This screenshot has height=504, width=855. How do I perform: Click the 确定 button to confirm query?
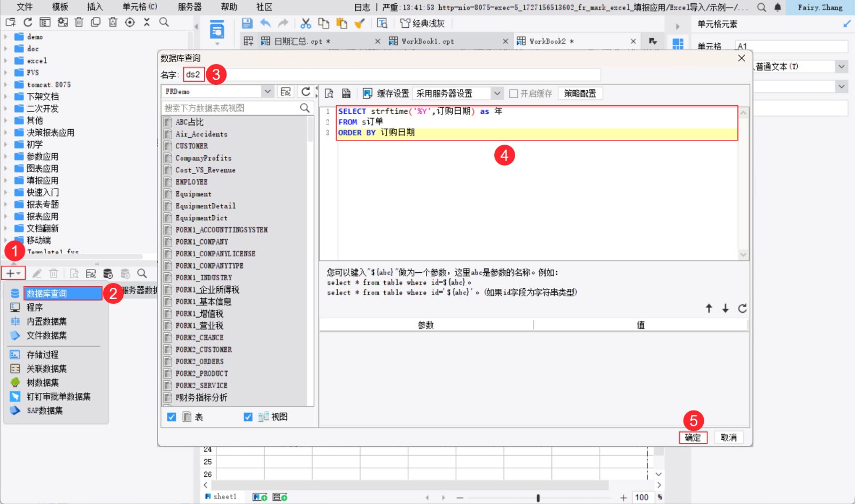(693, 437)
